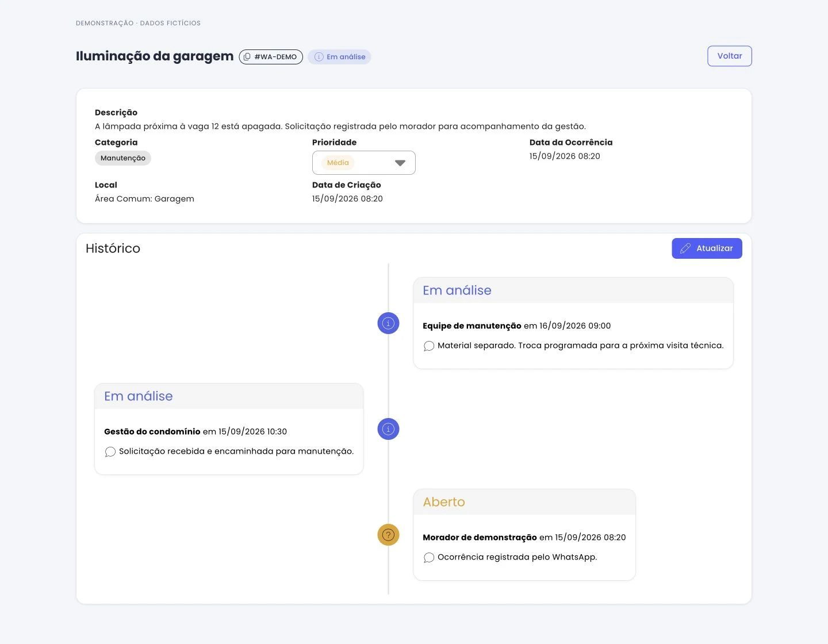Click the Prioridade dropdown arrow
Viewport: 828px width, 644px height.
pyautogui.click(x=400, y=163)
